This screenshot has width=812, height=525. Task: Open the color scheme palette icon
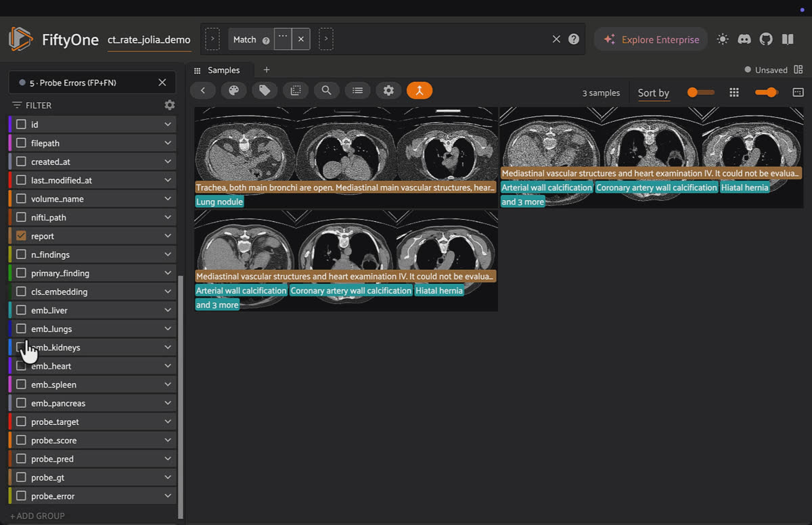[233, 91]
